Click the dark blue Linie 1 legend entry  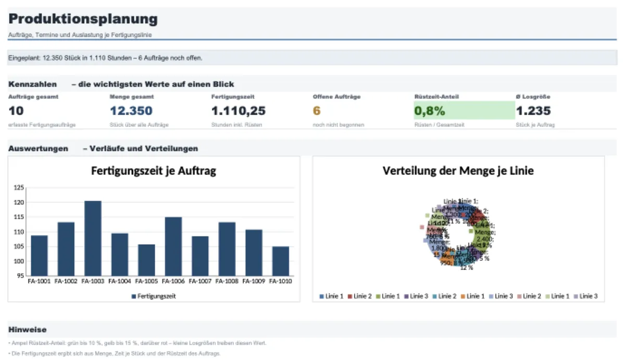coord(332,296)
